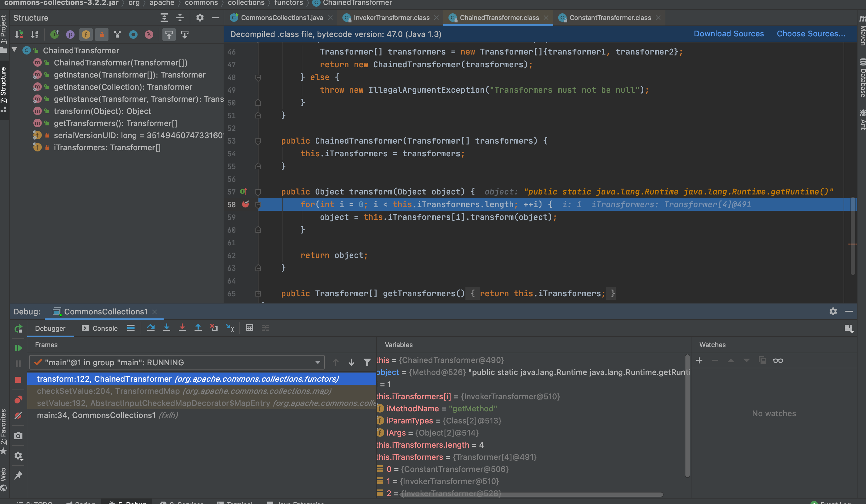Expand folded getTransformers method at line 65
This screenshot has height=504, width=866.
pos(258,293)
